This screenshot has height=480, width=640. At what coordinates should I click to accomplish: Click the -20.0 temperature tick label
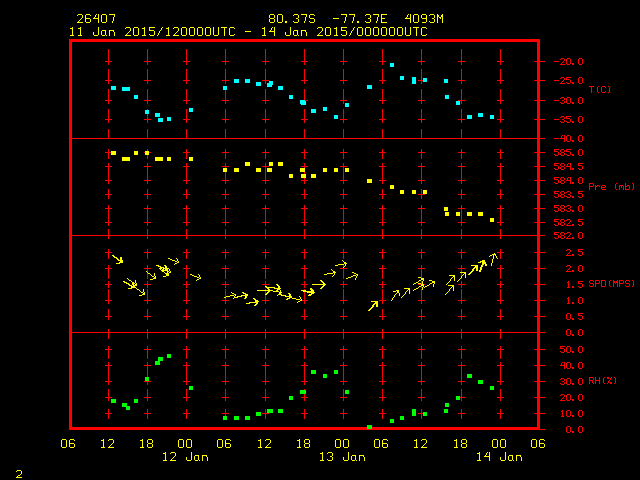[569, 62]
